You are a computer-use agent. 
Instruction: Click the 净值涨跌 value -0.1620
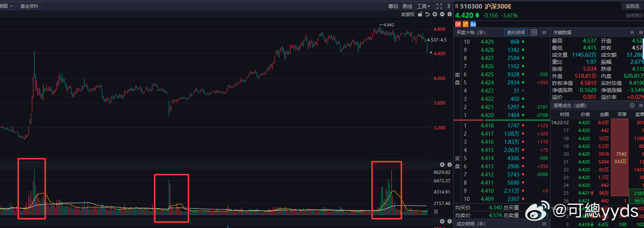pyautogui.click(x=587, y=90)
